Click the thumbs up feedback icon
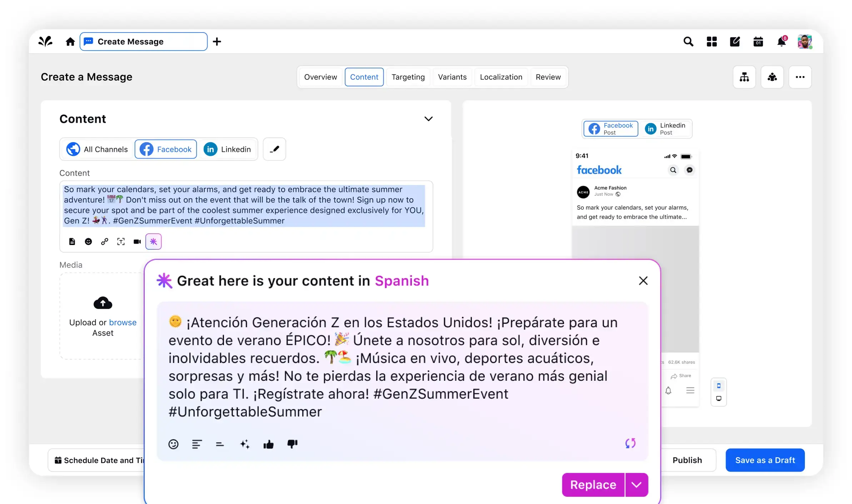Image resolution: width=852 pixels, height=504 pixels. 268,444
